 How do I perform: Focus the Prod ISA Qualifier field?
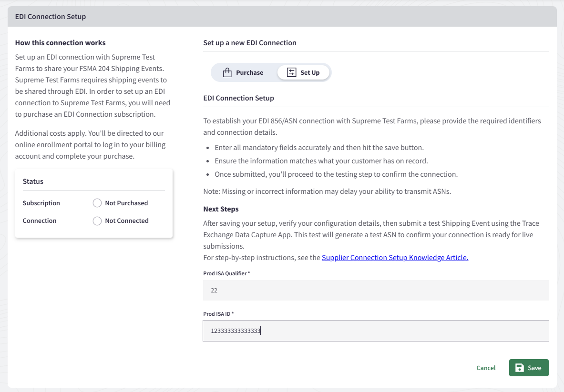point(376,290)
